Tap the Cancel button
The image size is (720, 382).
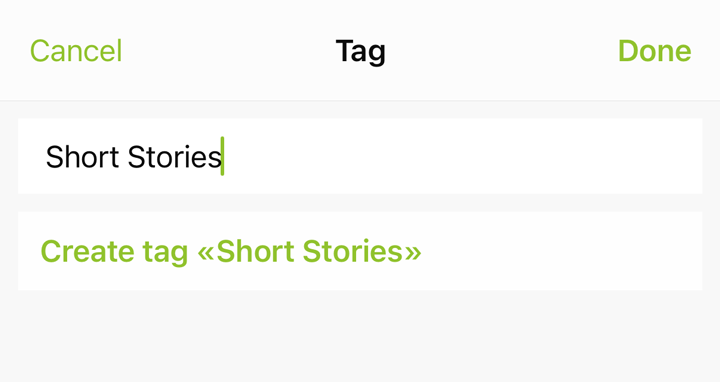76,51
